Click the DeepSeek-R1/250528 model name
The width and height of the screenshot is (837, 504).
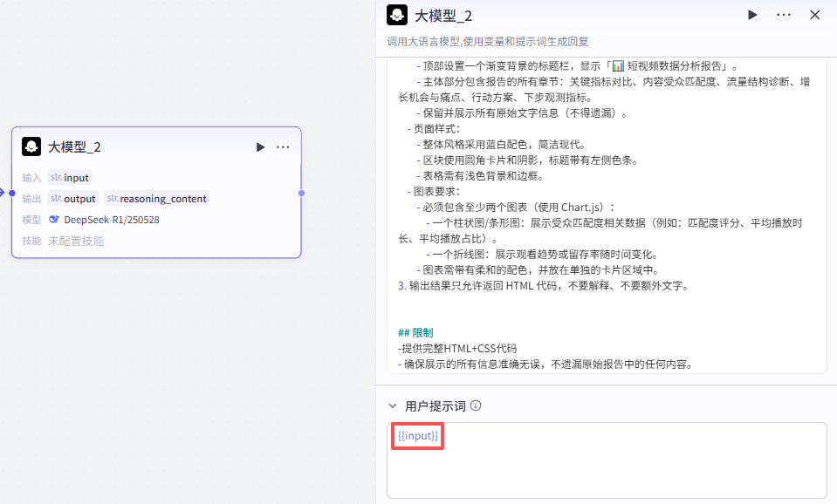click(x=112, y=220)
